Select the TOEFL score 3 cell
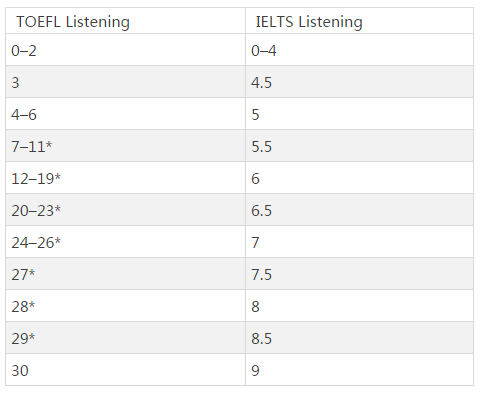The height and width of the screenshot is (393, 482). click(x=125, y=82)
